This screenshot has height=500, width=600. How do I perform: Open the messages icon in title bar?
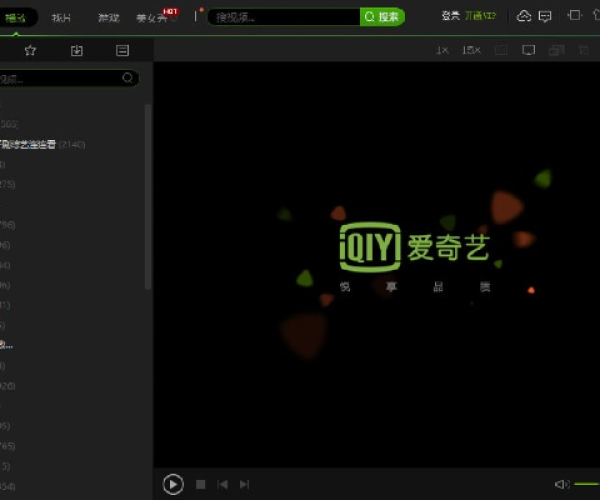click(544, 16)
